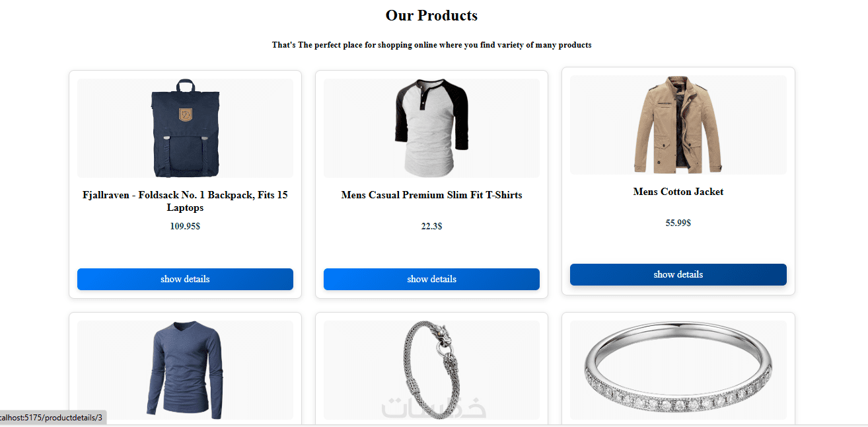Screen dimensions: 868x427
Task: Click the 109.95$ price label
Action: click(x=185, y=226)
